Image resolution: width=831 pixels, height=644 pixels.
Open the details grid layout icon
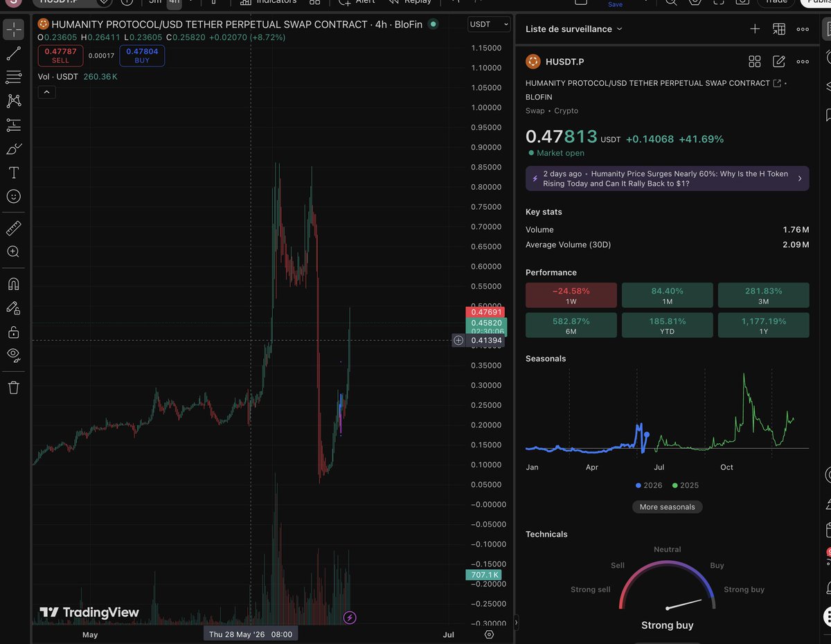coord(755,62)
